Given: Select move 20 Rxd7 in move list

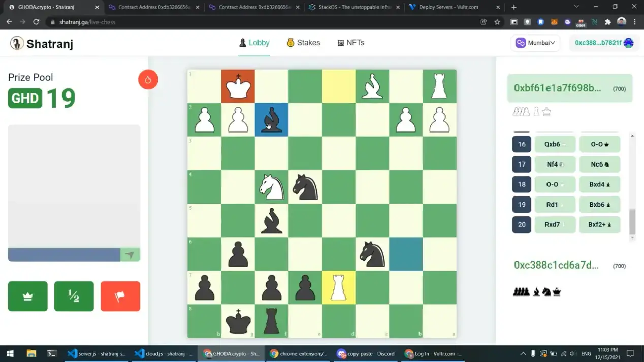Looking at the screenshot, I should pos(555,224).
